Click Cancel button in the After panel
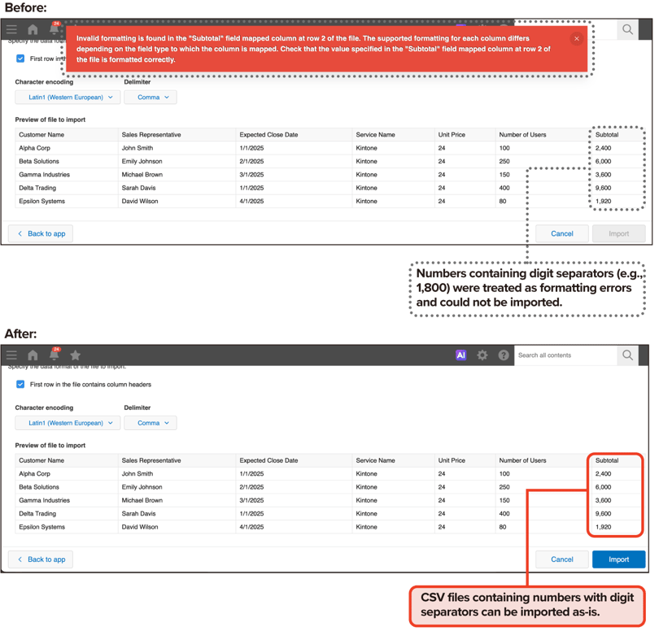This screenshot has width=672, height=640. coord(561,559)
